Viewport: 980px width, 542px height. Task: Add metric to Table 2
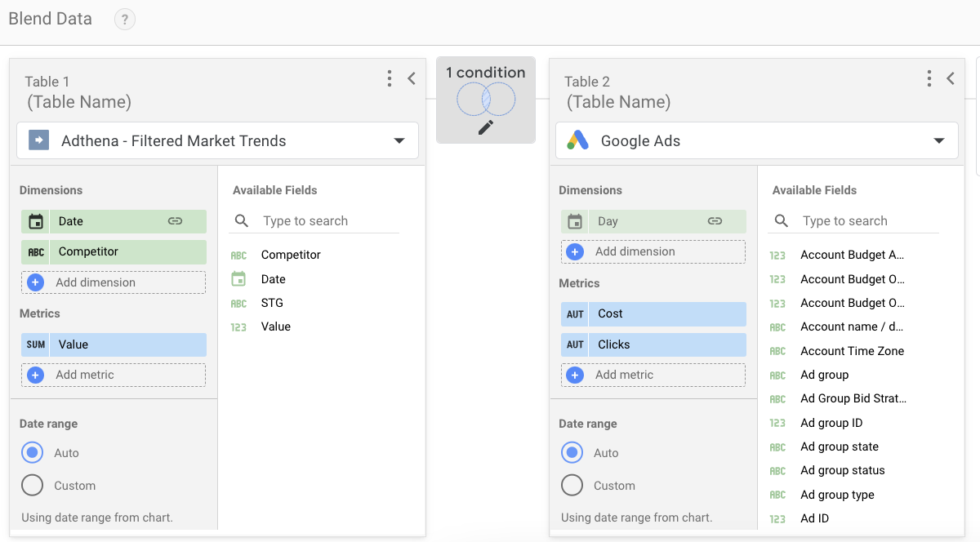[653, 375]
